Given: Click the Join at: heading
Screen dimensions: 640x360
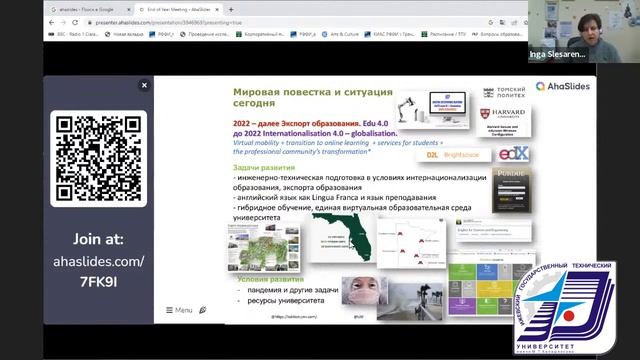Looking at the screenshot, I should tap(98, 239).
